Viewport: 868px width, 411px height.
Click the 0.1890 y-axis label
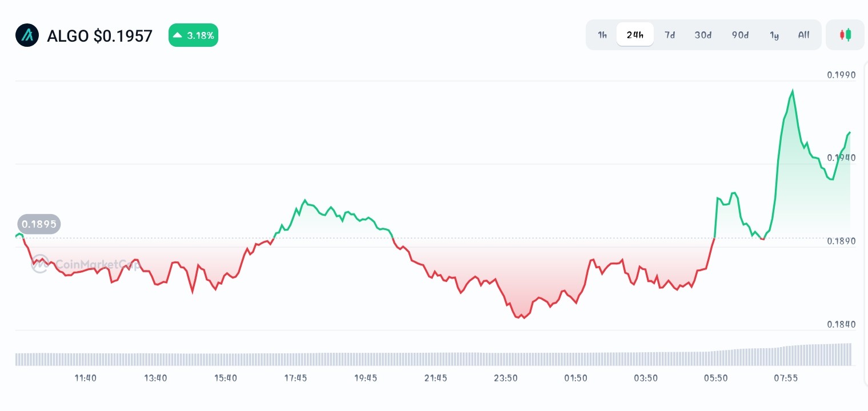(x=841, y=241)
